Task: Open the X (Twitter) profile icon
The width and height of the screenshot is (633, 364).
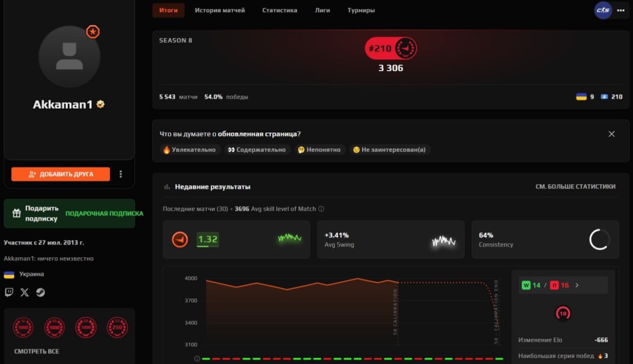Action: pos(25,292)
